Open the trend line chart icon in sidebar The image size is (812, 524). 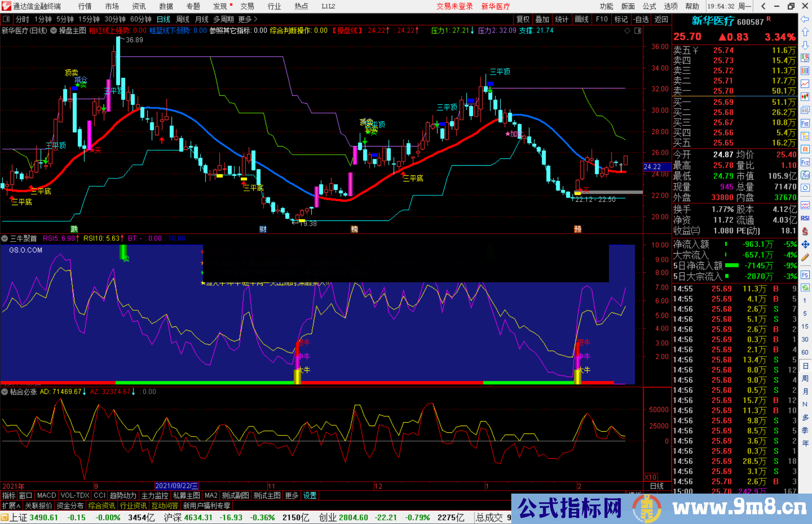click(x=805, y=83)
